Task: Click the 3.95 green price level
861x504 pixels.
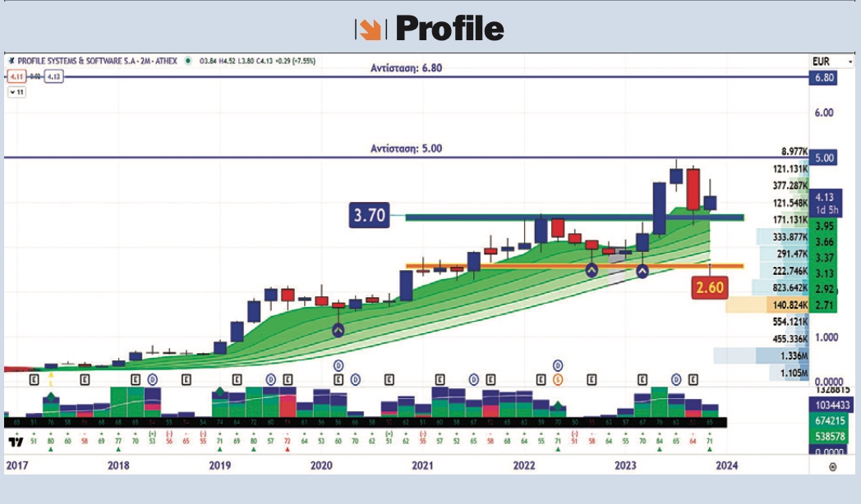Action: coord(824,226)
